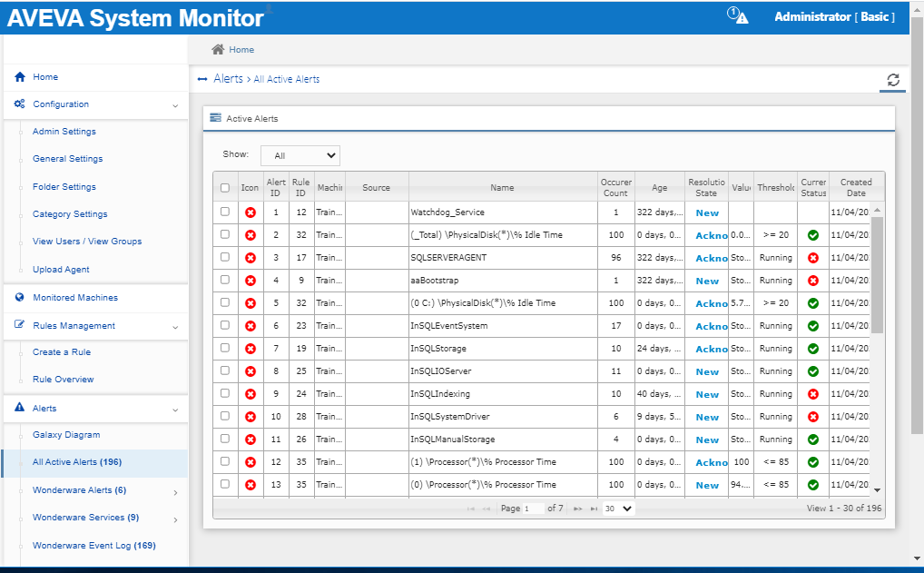Open General Settings in sidebar
The width and height of the screenshot is (924, 573).
[x=68, y=159]
